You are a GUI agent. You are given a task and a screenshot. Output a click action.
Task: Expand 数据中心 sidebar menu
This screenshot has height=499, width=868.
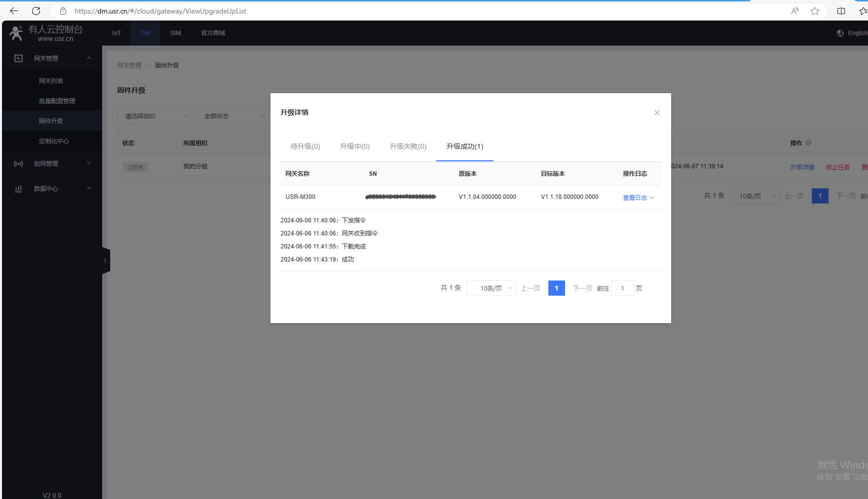pyautogui.click(x=52, y=188)
